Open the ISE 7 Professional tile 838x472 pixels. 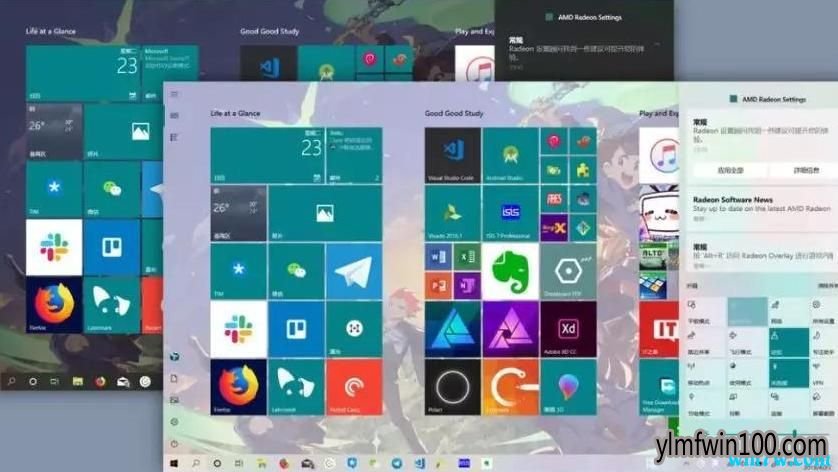pos(510,213)
